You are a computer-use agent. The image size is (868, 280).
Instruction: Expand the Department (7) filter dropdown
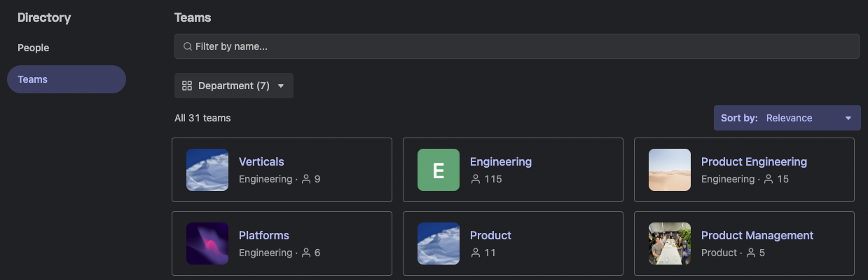tap(234, 86)
